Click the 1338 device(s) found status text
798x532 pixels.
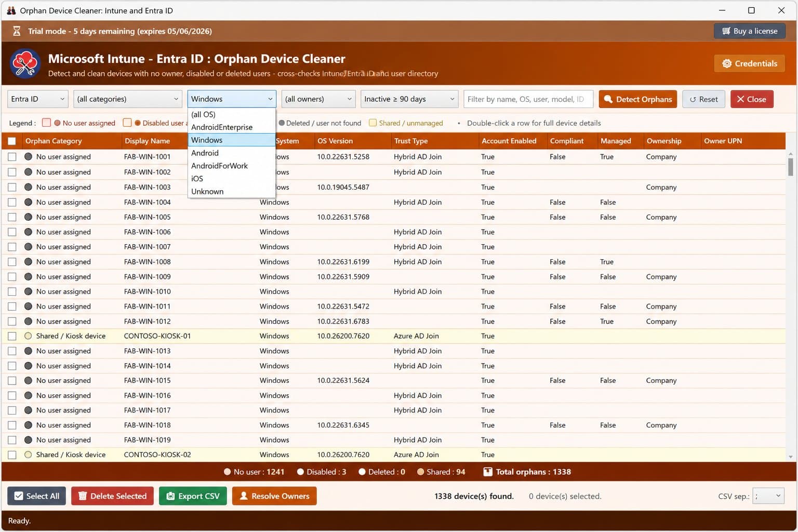[x=474, y=496]
